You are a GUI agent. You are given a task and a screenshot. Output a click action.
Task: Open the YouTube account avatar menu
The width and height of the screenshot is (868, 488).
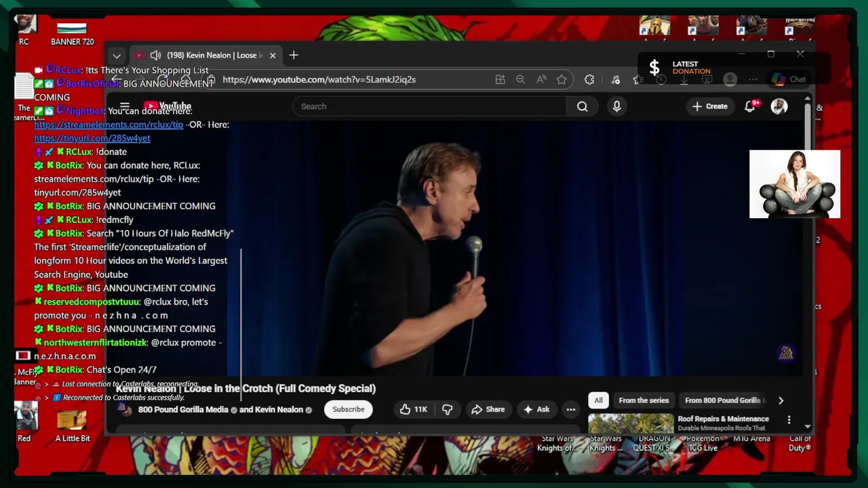(779, 106)
